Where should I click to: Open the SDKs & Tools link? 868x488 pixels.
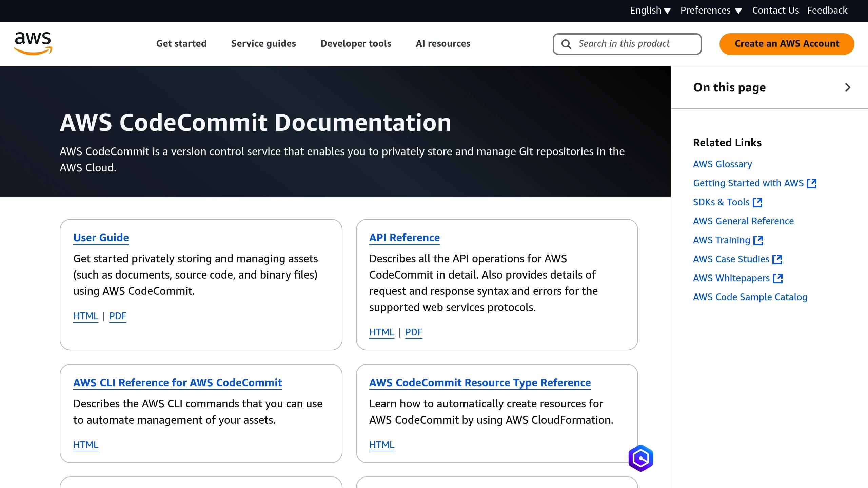(x=721, y=202)
